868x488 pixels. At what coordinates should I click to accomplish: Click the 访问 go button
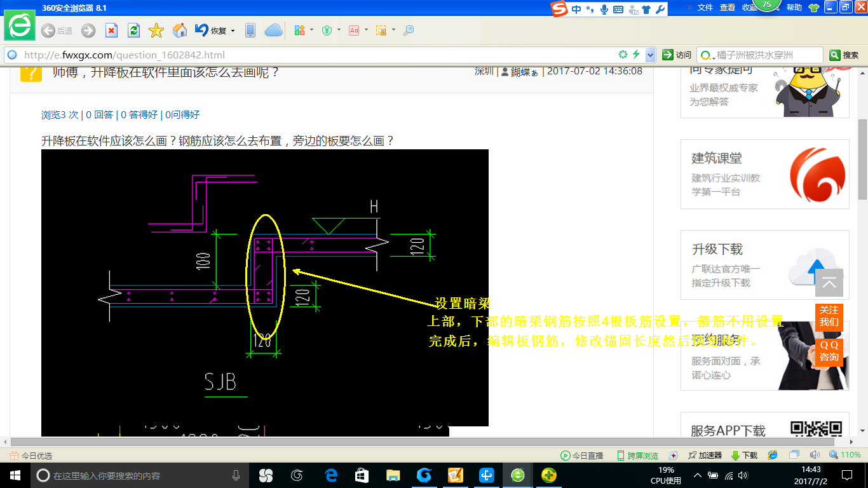coord(677,55)
